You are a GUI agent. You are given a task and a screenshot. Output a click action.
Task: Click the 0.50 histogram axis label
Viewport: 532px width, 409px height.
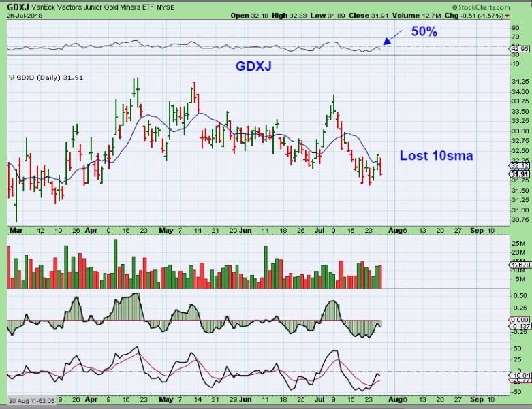(x=520, y=296)
